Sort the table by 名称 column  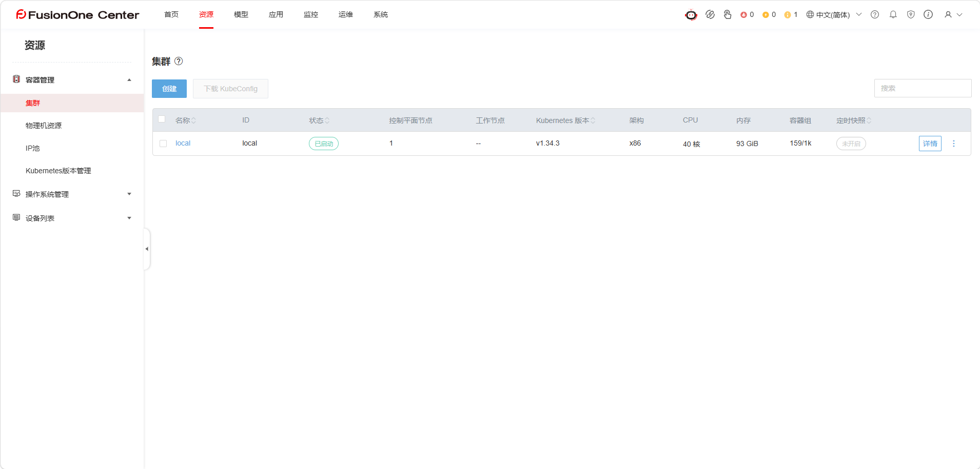(x=194, y=120)
